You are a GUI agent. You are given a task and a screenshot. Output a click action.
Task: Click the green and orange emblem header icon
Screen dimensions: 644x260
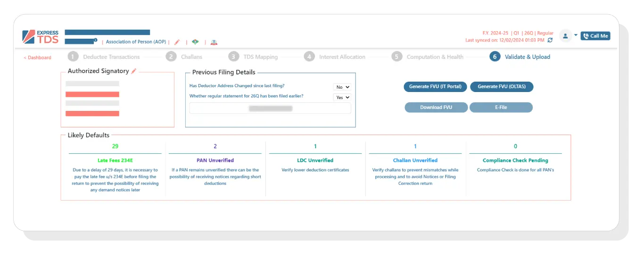[195, 42]
